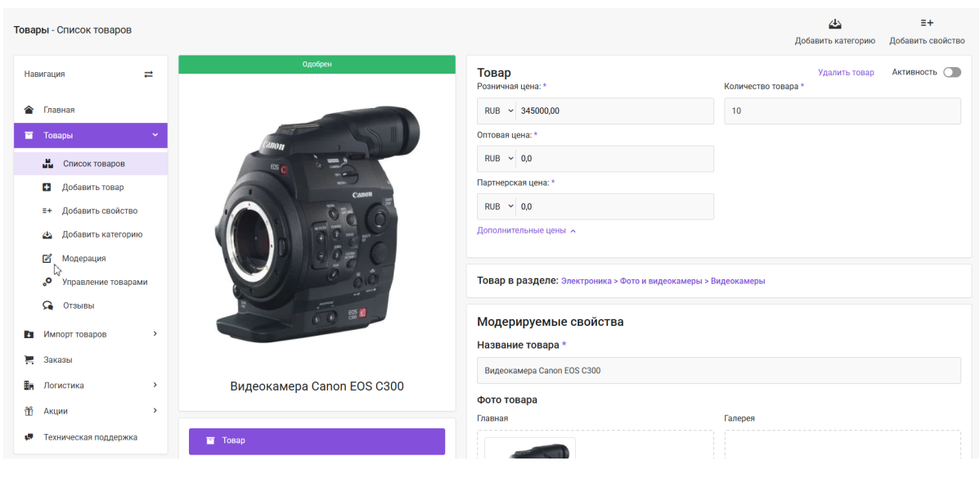The width and height of the screenshot is (980, 479).
Task: Collapse the Дополнительные цены section
Action: [x=526, y=231]
